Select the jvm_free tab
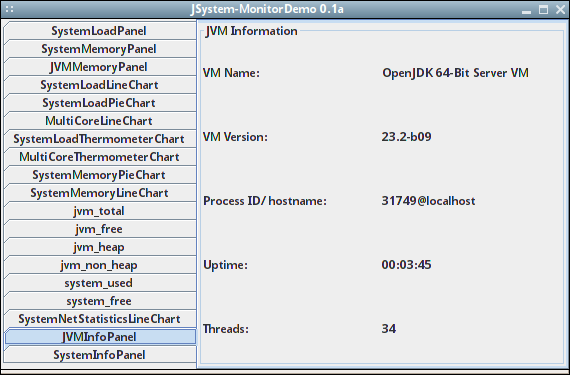This screenshot has width=570, height=375. tap(100, 229)
